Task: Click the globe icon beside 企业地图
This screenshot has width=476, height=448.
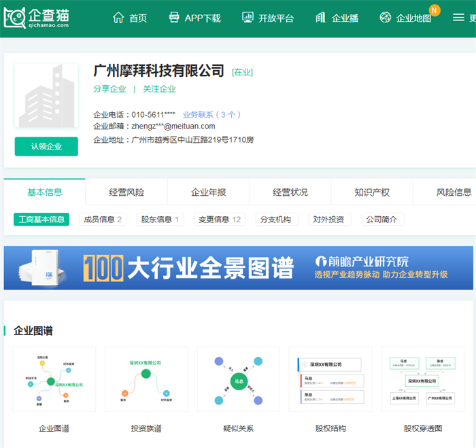Action: click(386, 17)
